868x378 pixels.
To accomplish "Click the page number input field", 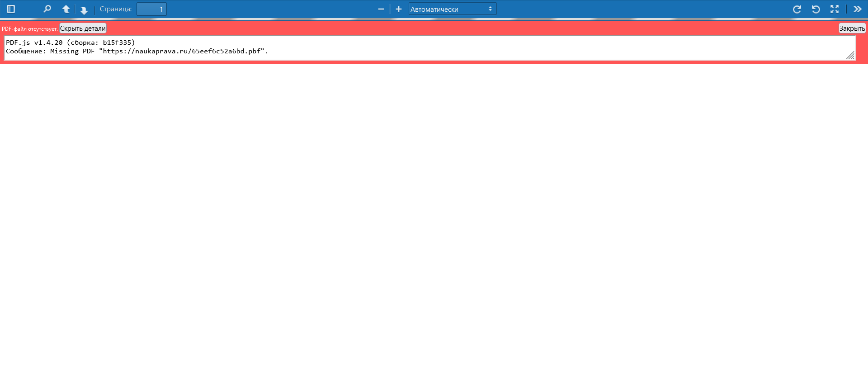I will (151, 9).
